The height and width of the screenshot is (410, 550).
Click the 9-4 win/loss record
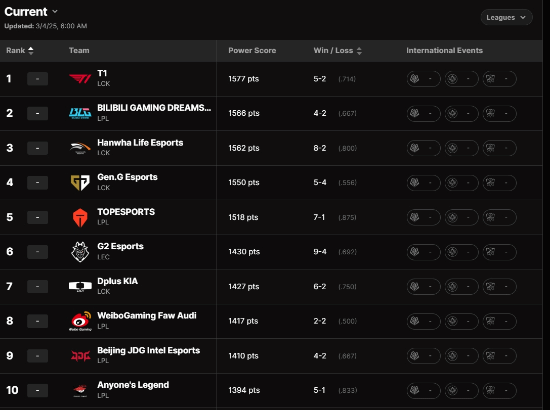pyautogui.click(x=320, y=252)
